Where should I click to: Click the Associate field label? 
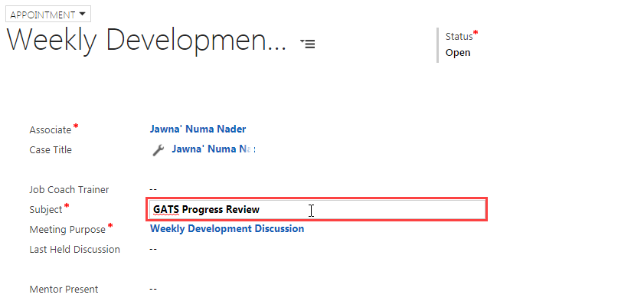pos(50,130)
